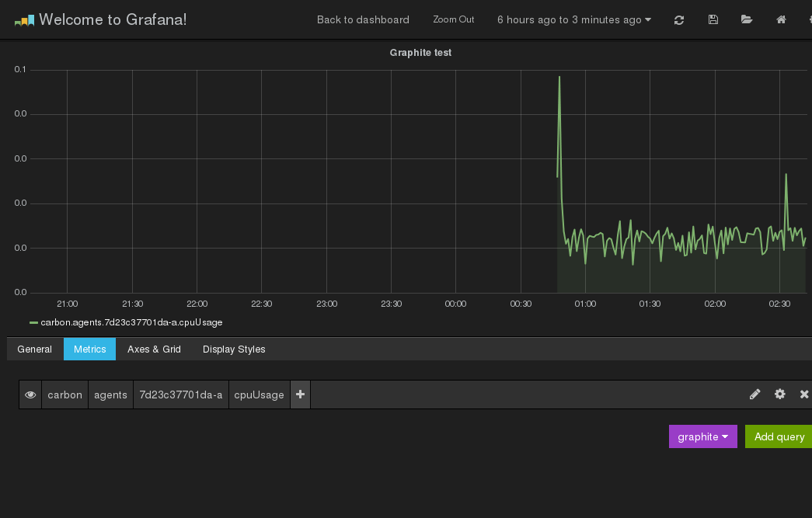The image size is (812, 518).
Task: Switch to the General tab
Action: point(35,349)
